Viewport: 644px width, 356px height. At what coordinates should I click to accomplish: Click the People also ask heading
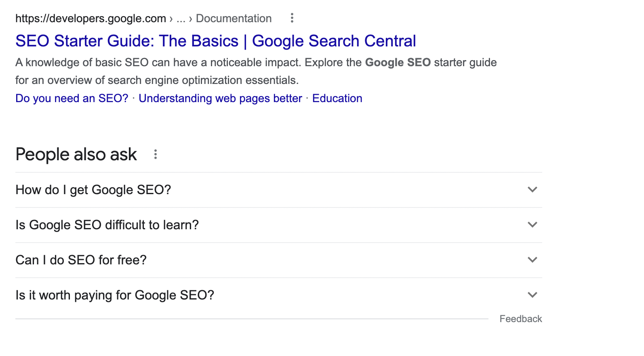tap(76, 155)
